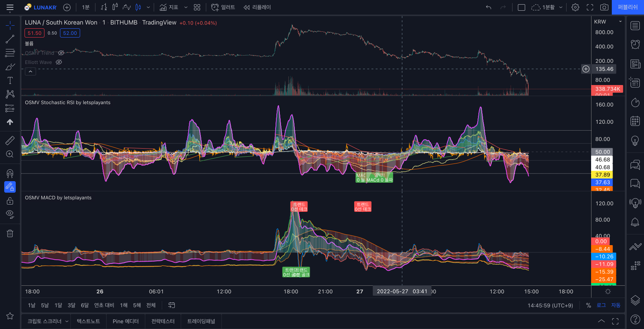The width and height of the screenshot is (644, 329).
Task: Open the 텍스트노트 tab
Action: [88, 321]
